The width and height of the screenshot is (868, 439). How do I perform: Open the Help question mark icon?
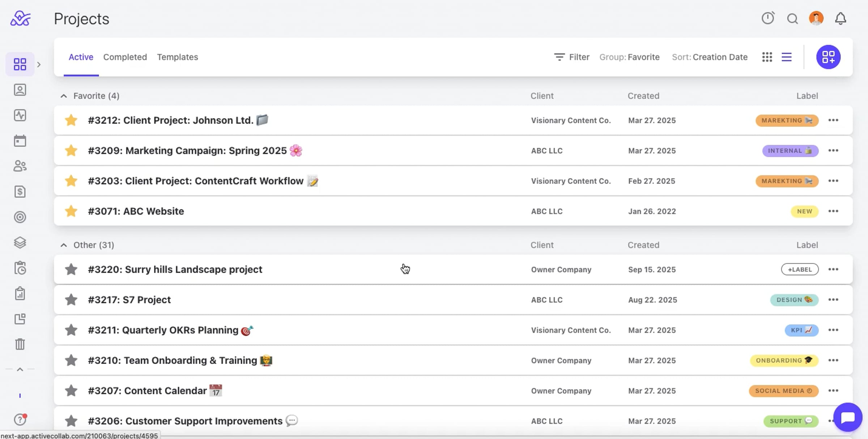pos(20,419)
